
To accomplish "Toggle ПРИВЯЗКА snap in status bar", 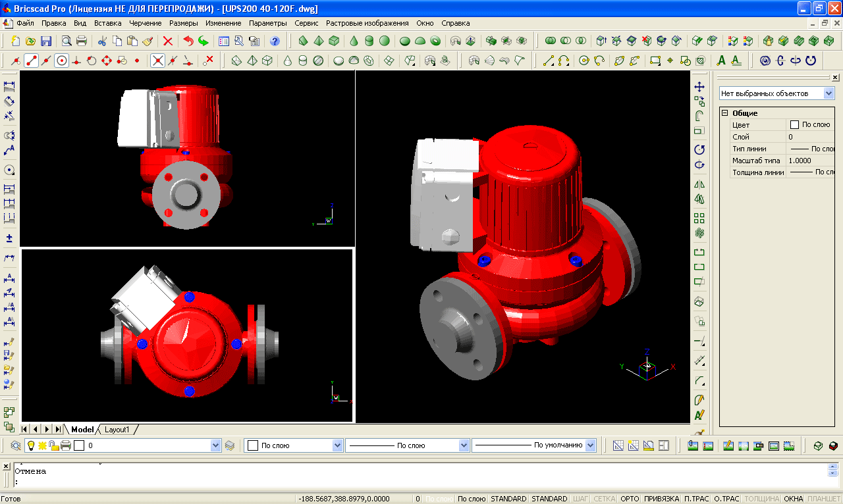I will 661,499.
